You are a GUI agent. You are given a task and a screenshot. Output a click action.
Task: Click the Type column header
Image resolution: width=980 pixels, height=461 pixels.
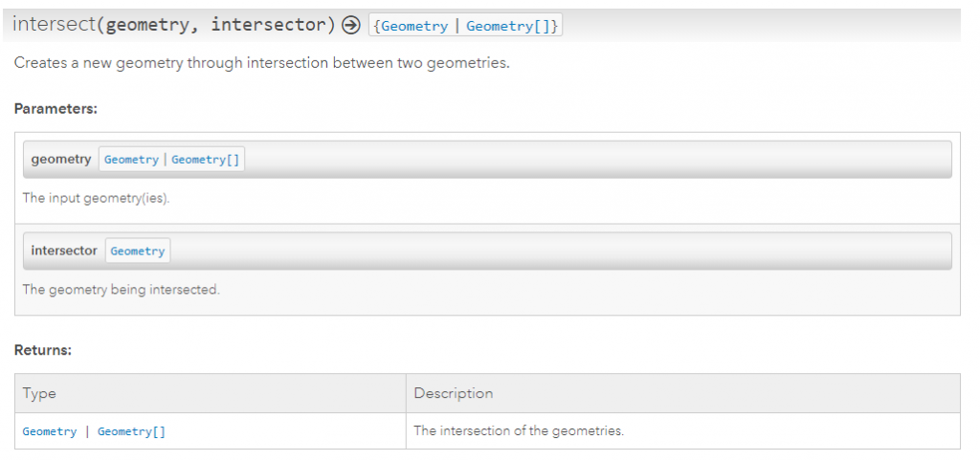click(x=40, y=393)
